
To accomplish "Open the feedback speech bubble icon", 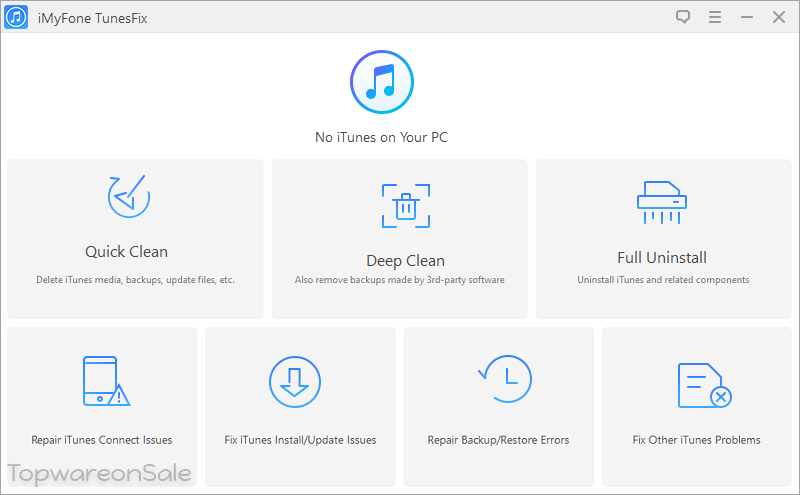I will (x=683, y=17).
